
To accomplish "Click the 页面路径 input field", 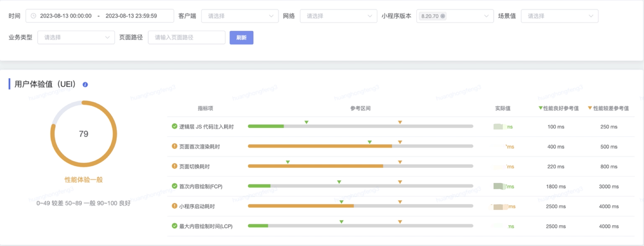I will pyautogui.click(x=186, y=38).
